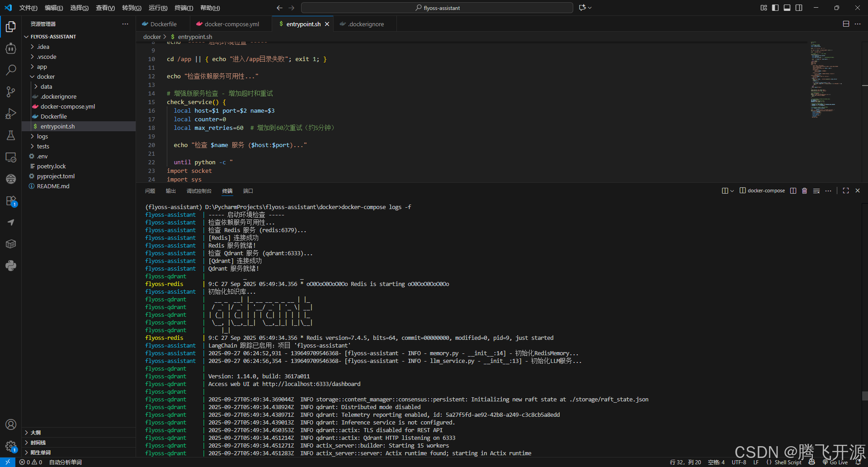Split the terminal panel

click(793, 191)
